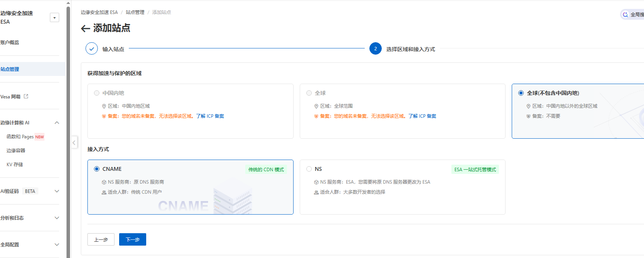This screenshot has width=644, height=258.
Task: Click shield icon beside 备案 in 全球 card
Action: [x=316, y=116]
